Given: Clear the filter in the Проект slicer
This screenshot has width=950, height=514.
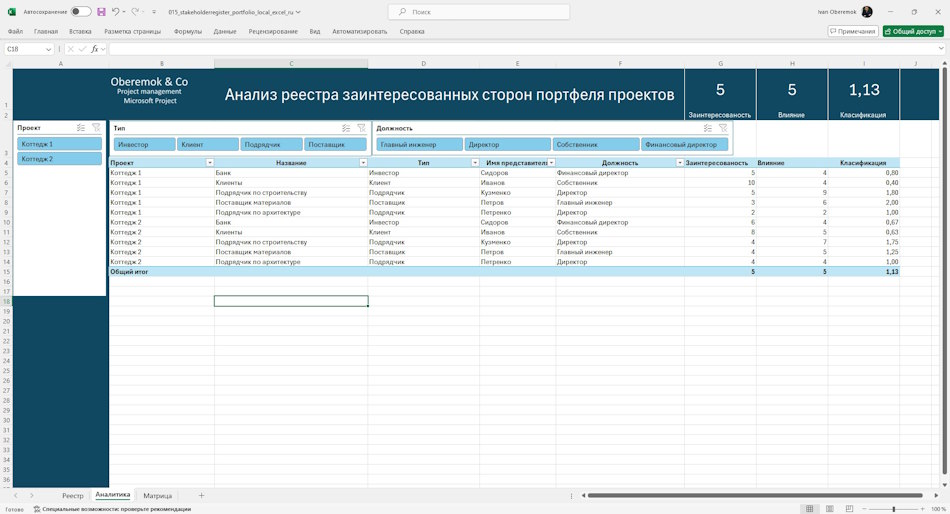Looking at the screenshot, I should point(96,128).
